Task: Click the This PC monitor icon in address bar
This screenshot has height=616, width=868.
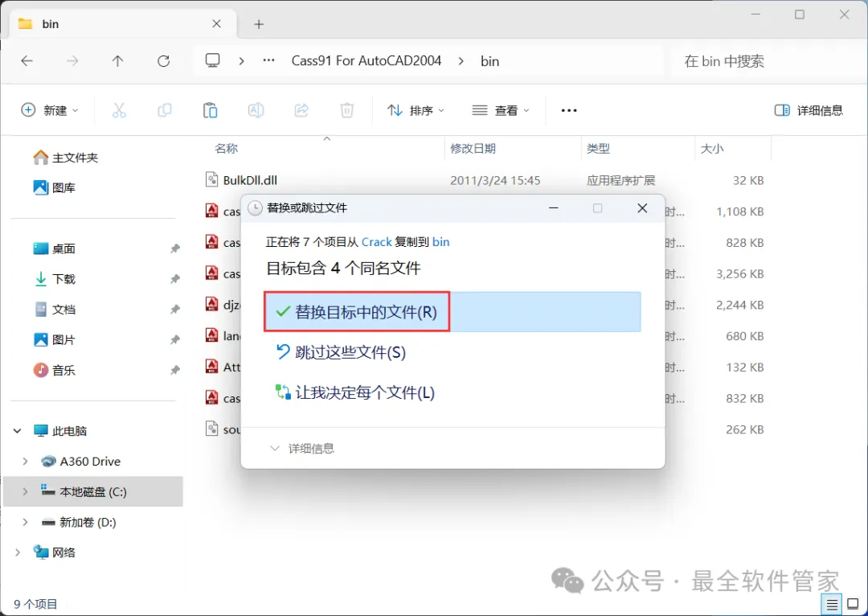Action: (x=212, y=60)
